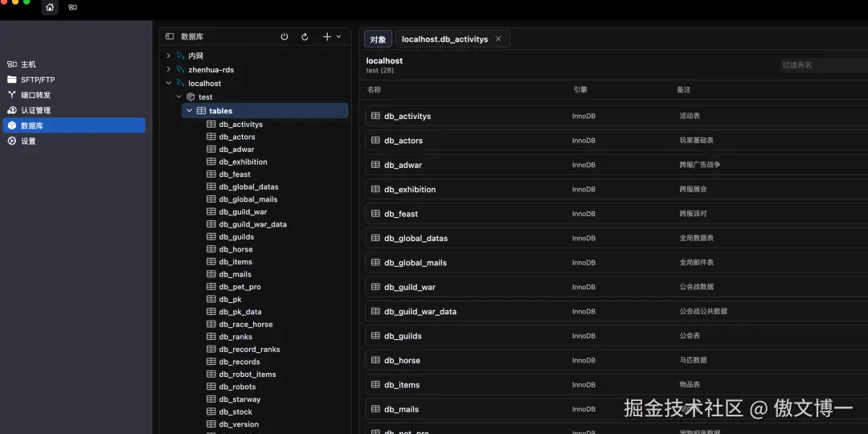The height and width of the screenshot is (434, 868).
Task: Select db_feast in the tree
Action: tap(235, 174)
